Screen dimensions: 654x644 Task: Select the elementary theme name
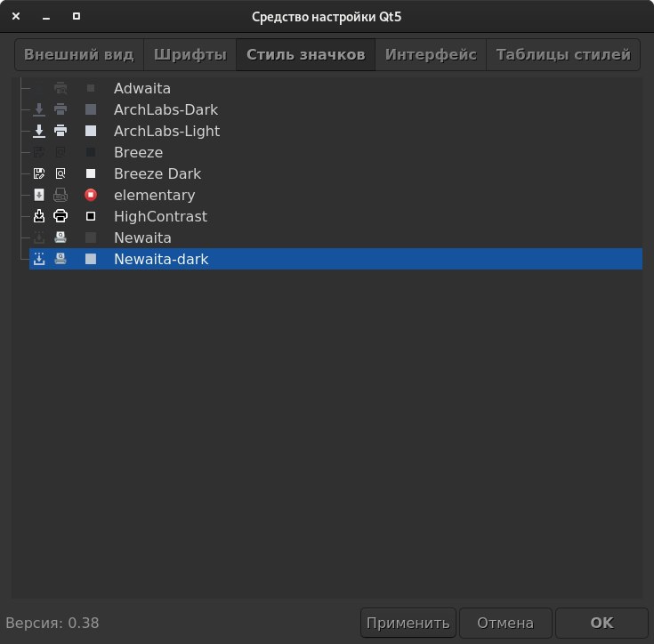point(154,195)
